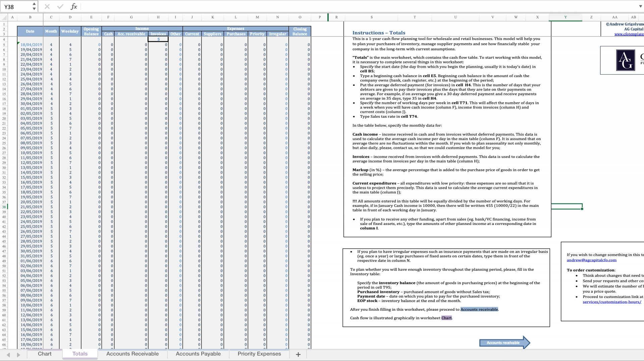The width and height of the screenshot is (644, 361).
Task: Select column AA header
Action: pyautogui.click(x=614, y=17)
